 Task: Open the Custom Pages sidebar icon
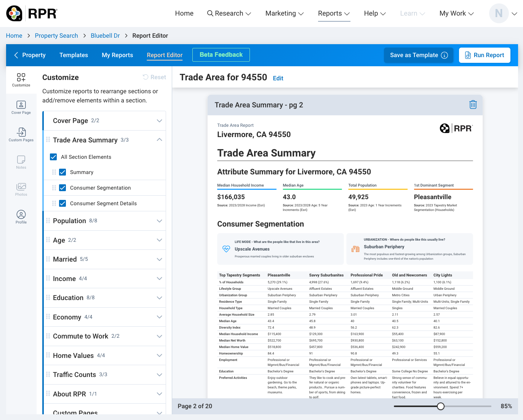tap(21, 135)
